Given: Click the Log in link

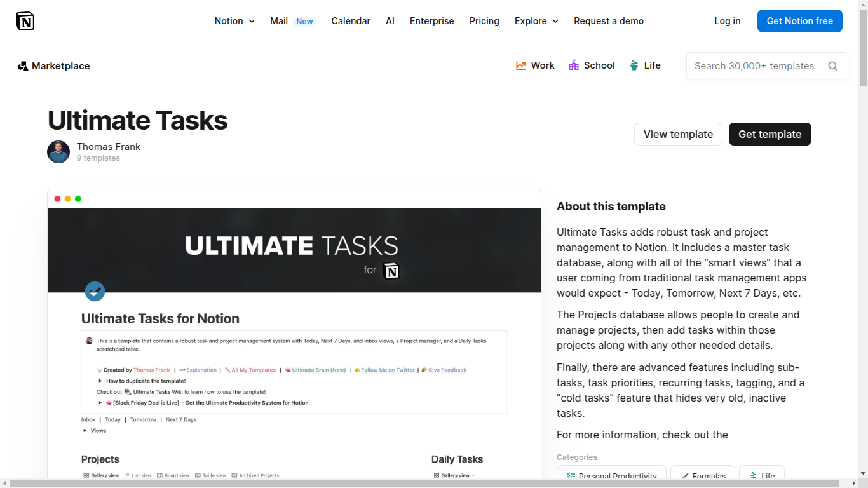Looking at the screenshot, I should tap(728, 21).
